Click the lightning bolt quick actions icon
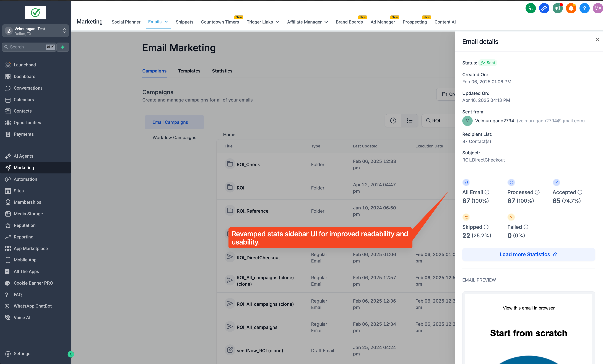This screenshot has height=364, width=603. [63, 47]
